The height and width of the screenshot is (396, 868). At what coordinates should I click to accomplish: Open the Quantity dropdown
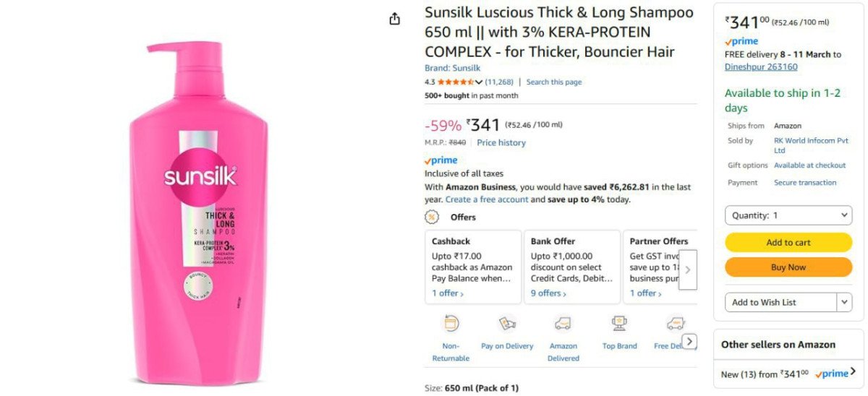[x=788, y=215]
